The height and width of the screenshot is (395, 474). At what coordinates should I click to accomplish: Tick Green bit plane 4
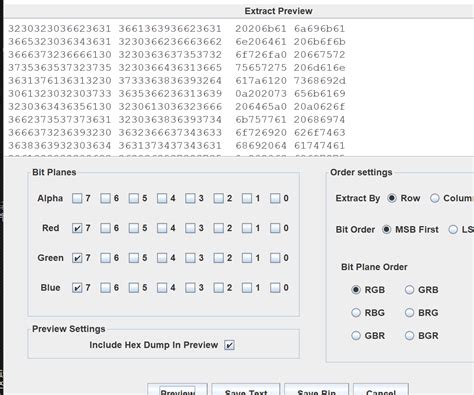162,258
